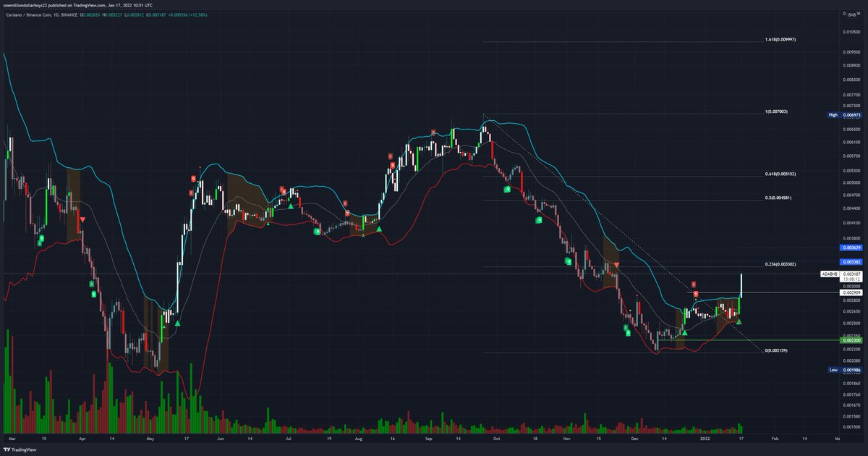Select the 0.618(0.005152) Fibonacci level label
Image resolution: width=868 pixels, height=456 pixels.
(x=780, y=174)
